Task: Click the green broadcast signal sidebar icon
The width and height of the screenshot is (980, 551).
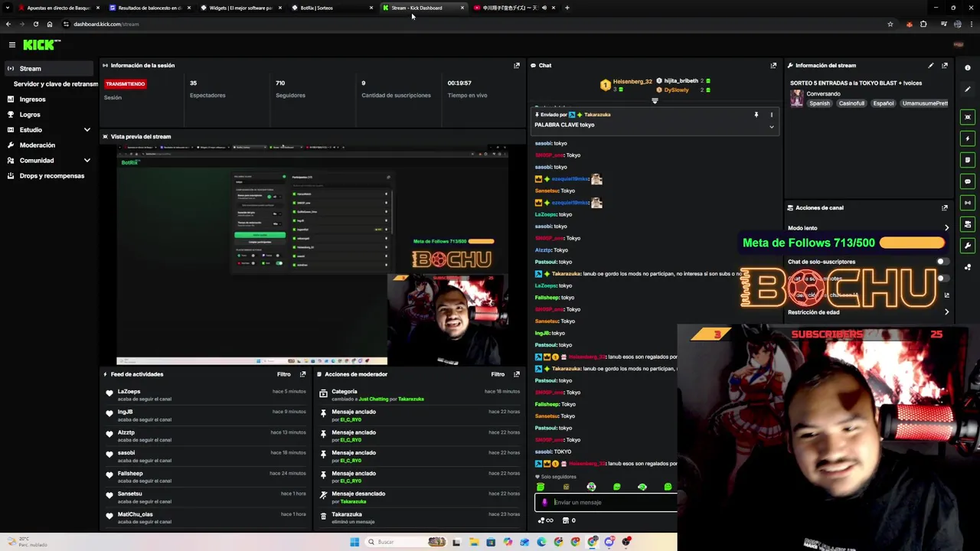Action: click(968, 203)
